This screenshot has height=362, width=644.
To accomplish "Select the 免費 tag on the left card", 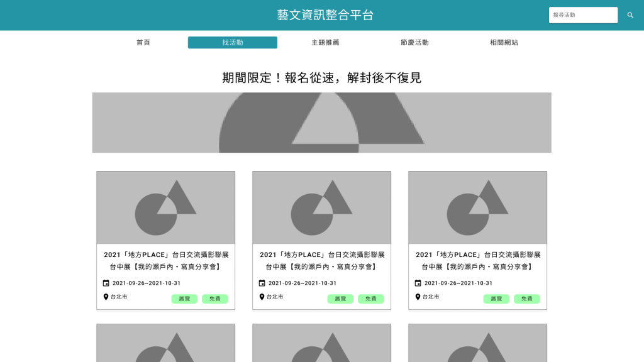I will coord(215,299).
